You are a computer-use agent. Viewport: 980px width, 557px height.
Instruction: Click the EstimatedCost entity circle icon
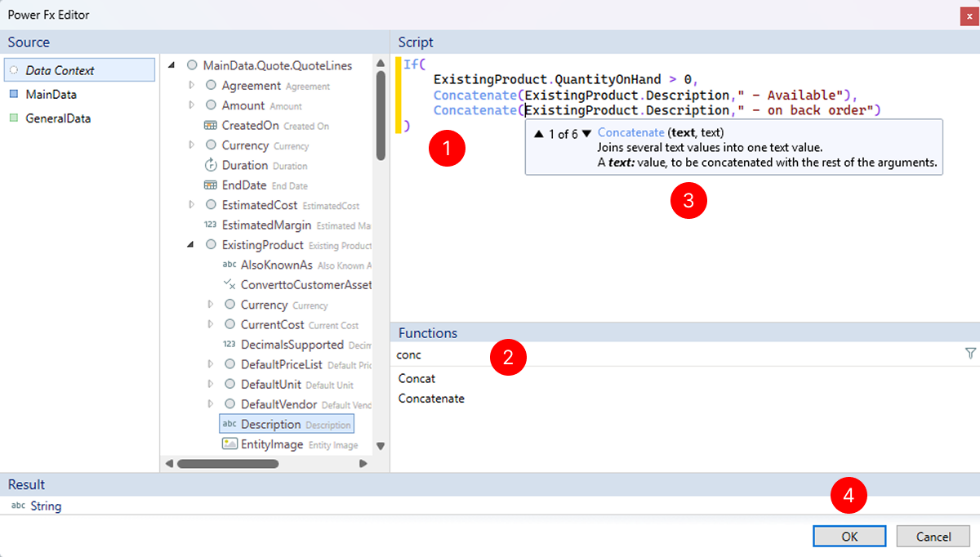pyautogui.click(x=211, y=205)
